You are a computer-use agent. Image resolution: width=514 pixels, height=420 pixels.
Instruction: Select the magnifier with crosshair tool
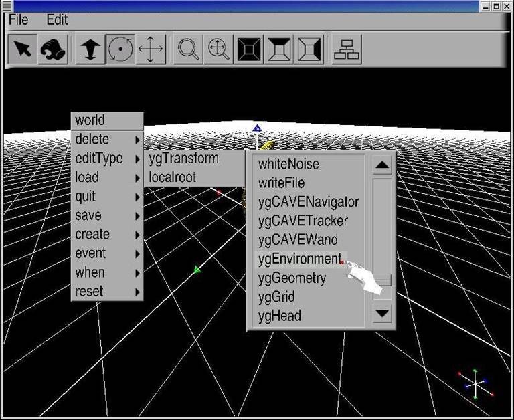coord(218,49)
